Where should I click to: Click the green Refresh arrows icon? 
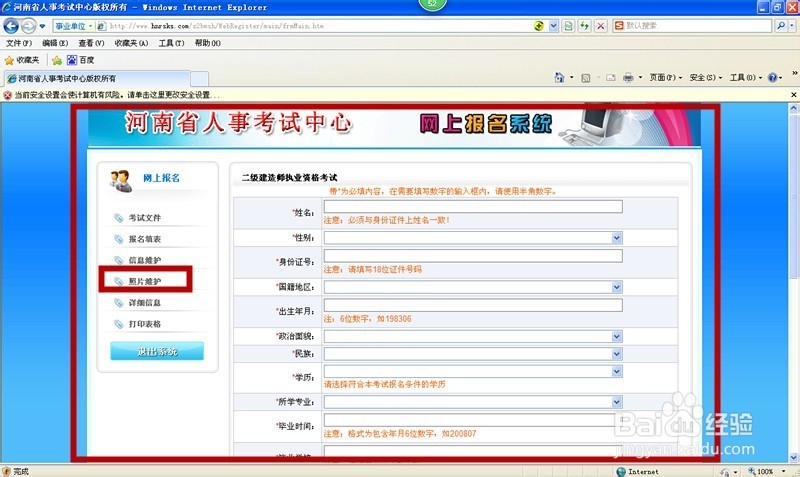585,26
